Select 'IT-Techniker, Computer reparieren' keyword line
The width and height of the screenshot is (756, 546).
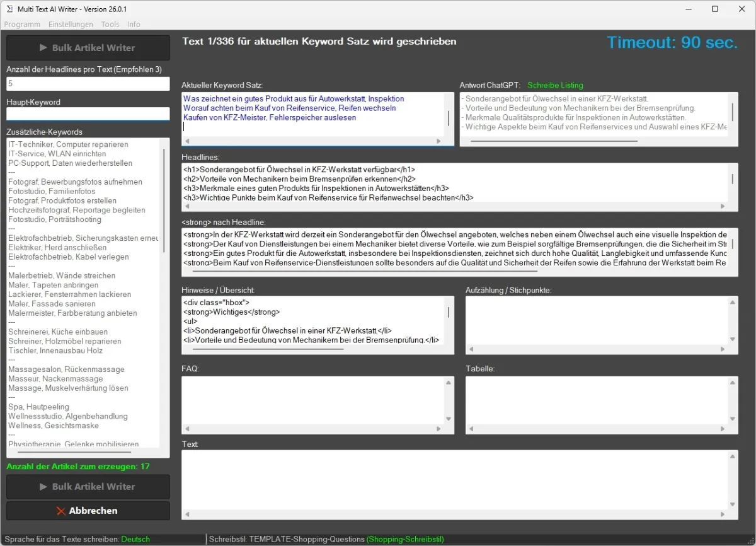68,144
